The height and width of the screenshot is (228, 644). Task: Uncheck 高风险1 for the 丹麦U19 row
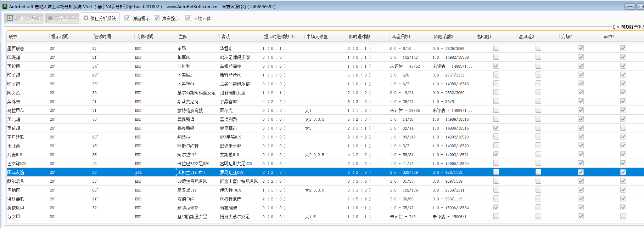point(496,154)
